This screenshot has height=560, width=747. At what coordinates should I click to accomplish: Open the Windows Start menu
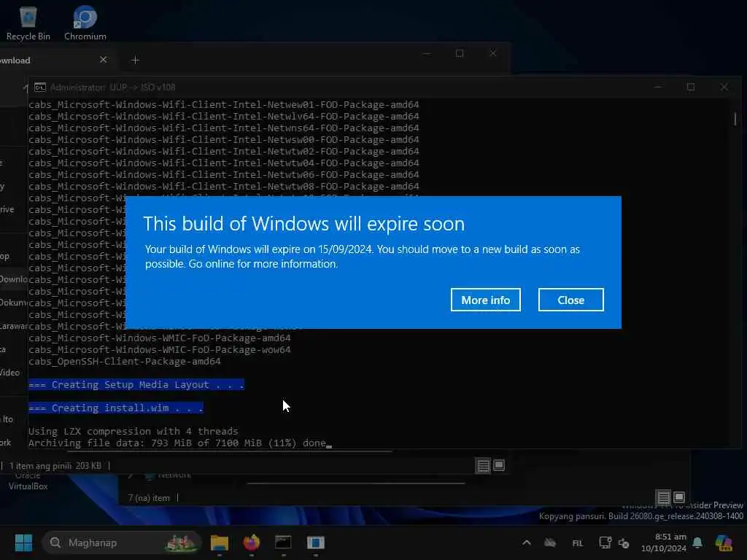(23, 542)
